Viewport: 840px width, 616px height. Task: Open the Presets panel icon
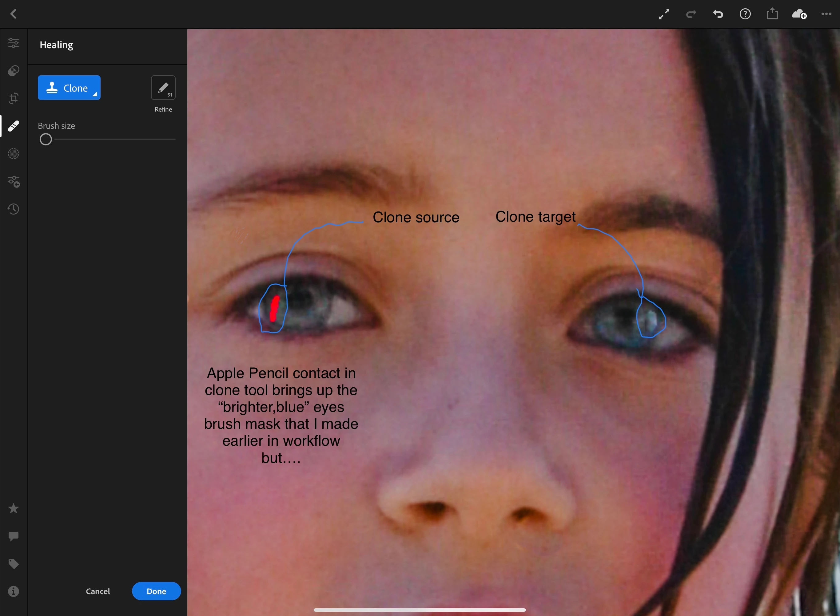[x=14, y=71]
